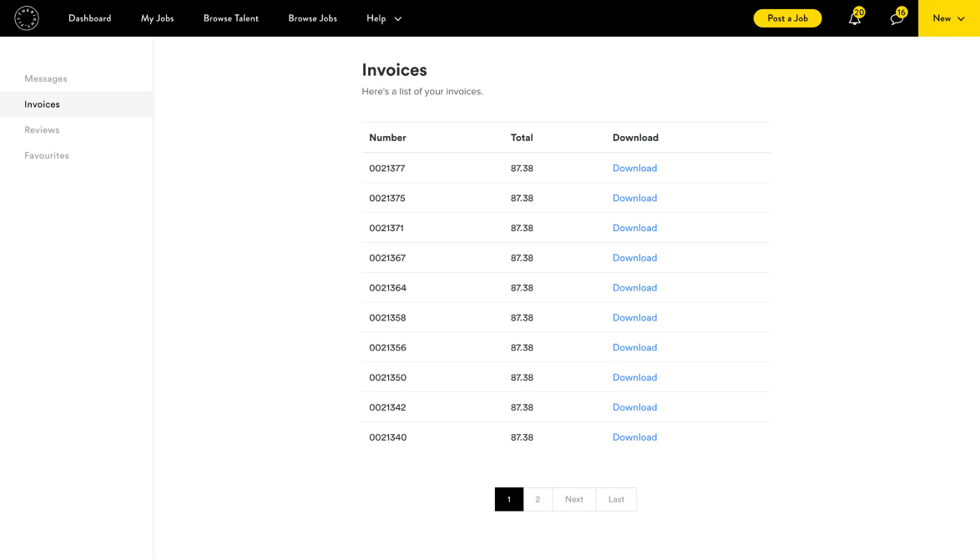
Task: Download invoice 0021342
Action: [634, 407]
